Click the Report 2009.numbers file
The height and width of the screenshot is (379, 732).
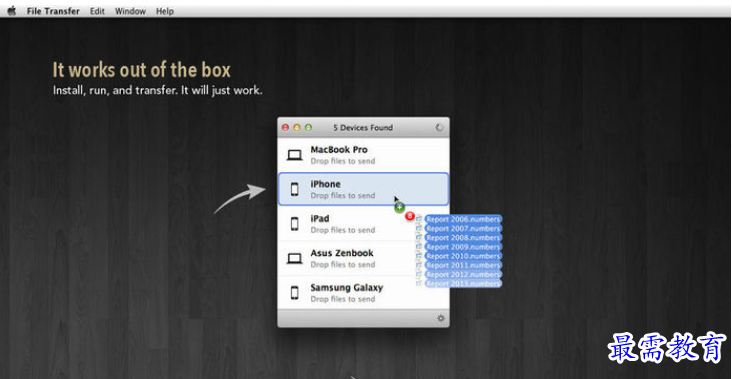tap(463, 246)
